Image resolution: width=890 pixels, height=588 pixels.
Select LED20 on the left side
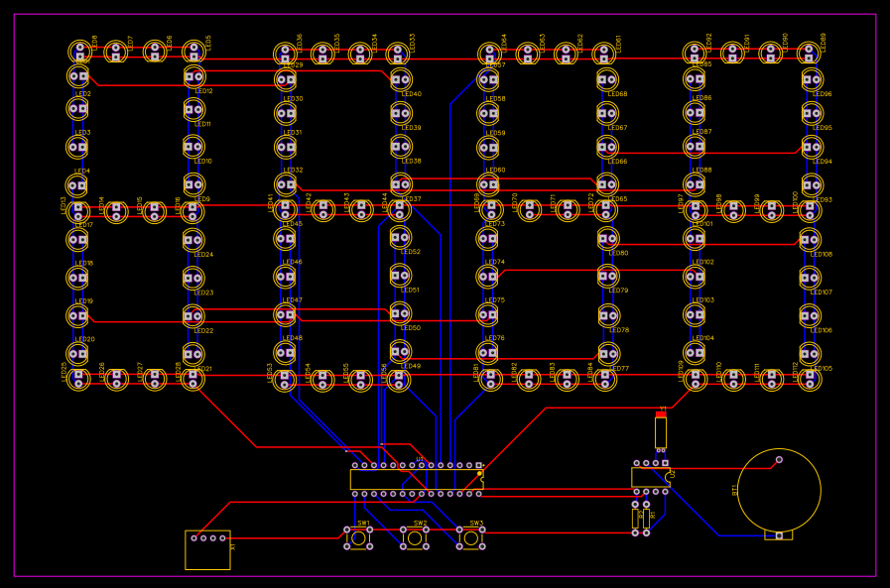coord(77,354)
